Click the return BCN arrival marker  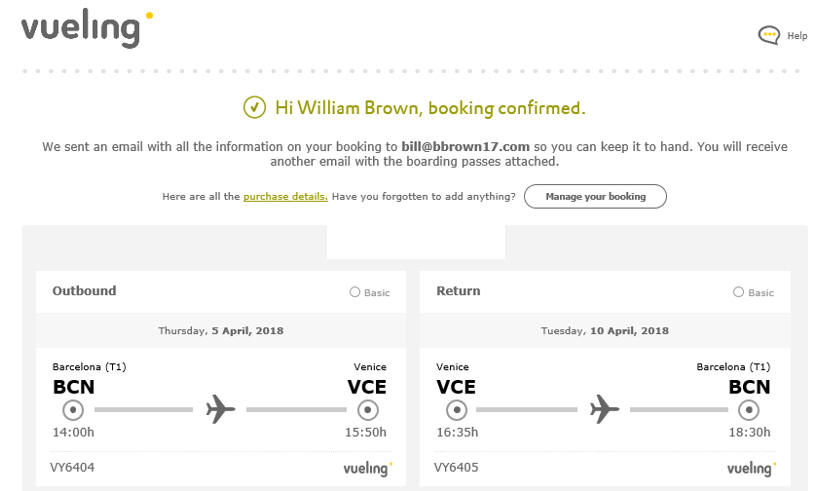click(749, 410)
